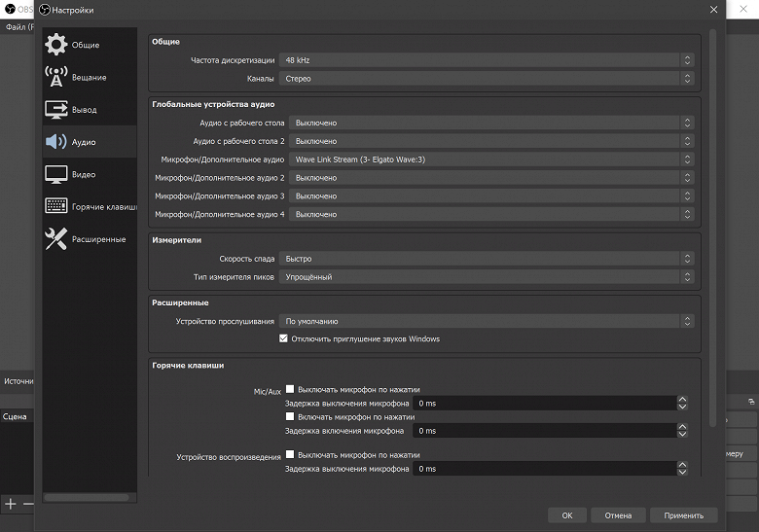The width and height of the screenshot is (759, 532).
Task: Click the first Задержка выключения микрофона field
Action: 543,402
